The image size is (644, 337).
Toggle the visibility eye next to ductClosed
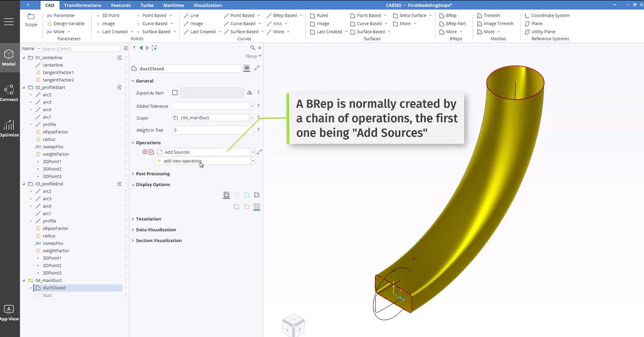tap(247, 68)
